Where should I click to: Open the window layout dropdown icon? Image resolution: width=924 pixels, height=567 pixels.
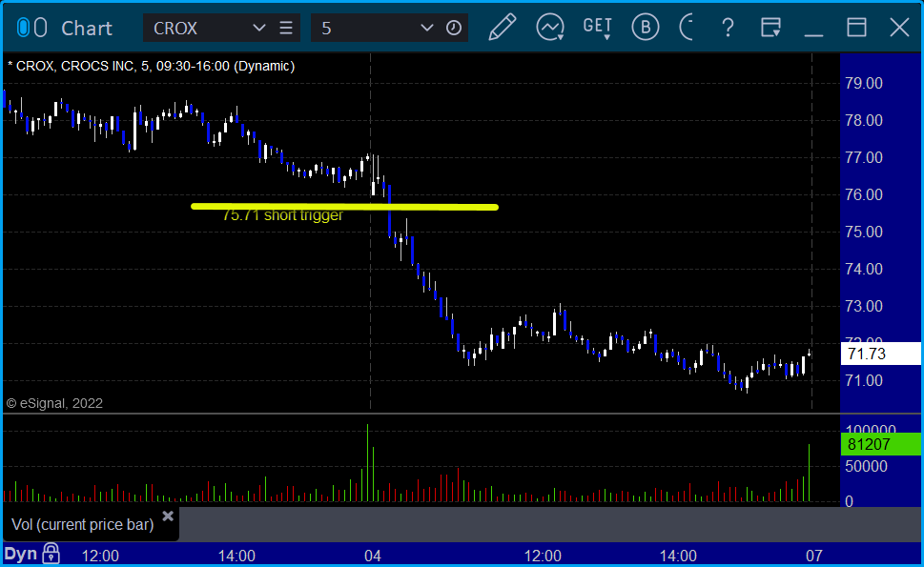[770, 28]
